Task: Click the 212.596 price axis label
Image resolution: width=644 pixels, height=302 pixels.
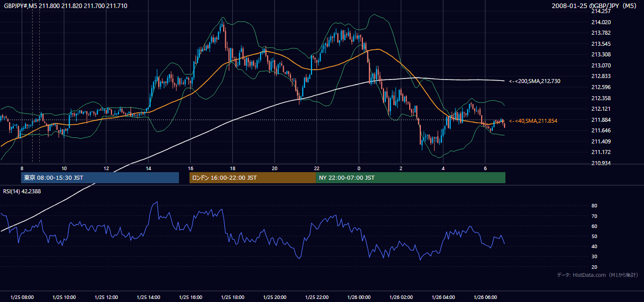Action: click(x=601, y=87)
